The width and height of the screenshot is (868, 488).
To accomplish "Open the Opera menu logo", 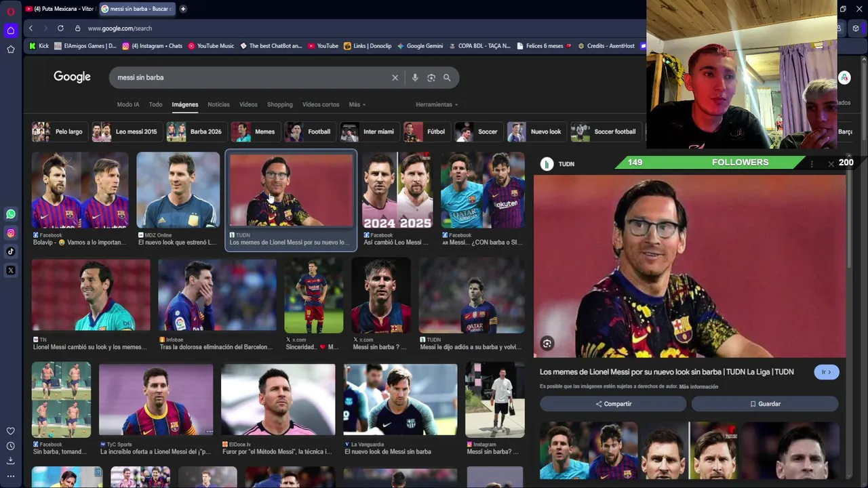I will coord(10,11).
